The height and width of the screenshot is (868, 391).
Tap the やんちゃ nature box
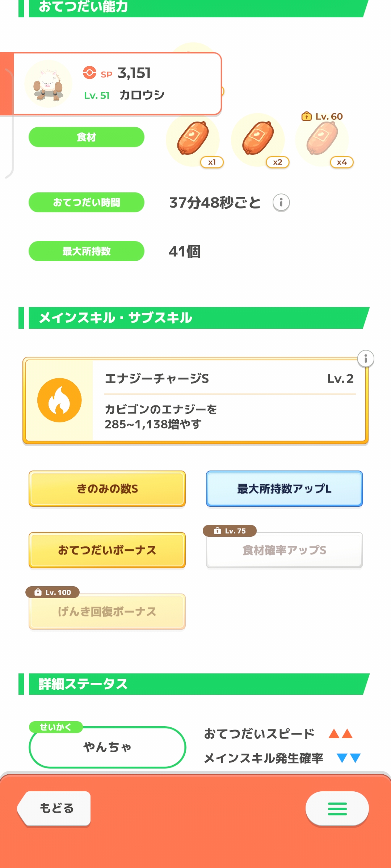pyautogui.click(x=107, y=747)
